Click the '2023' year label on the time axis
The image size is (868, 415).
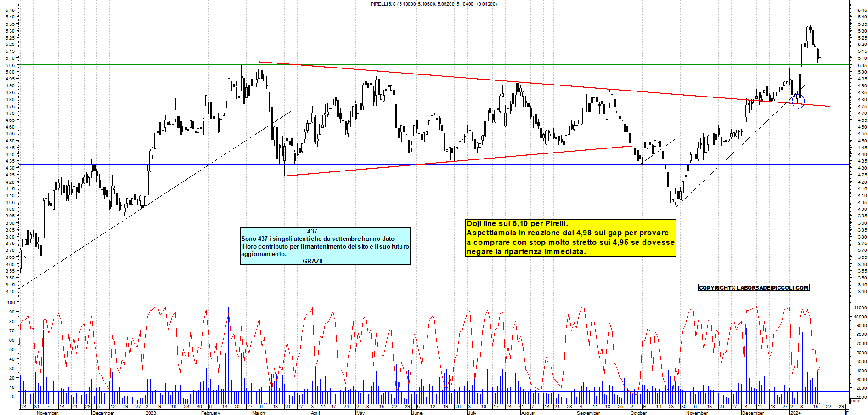tap(151, 413)
